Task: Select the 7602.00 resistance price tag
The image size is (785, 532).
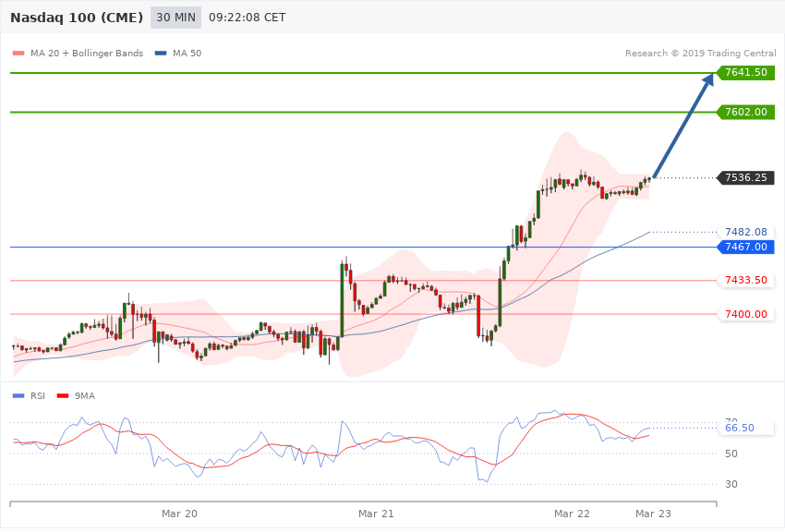Action: [746, 112]
